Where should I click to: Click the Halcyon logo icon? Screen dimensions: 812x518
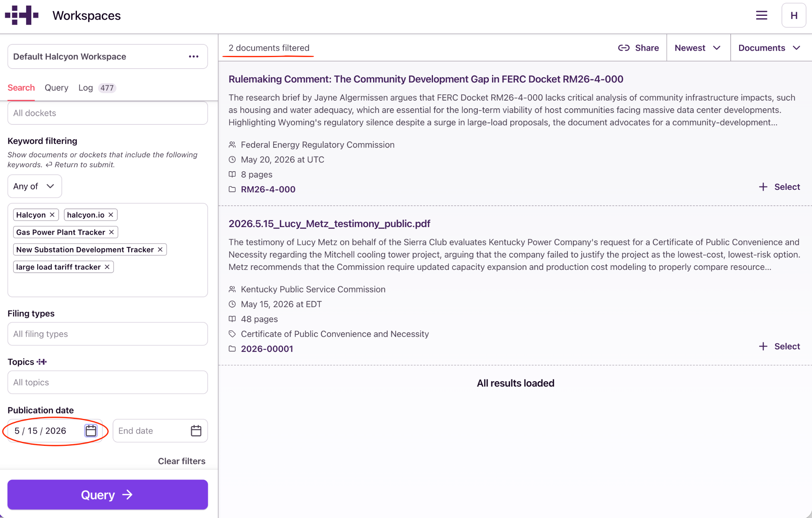pyautogui.click(x=21, y=15)
